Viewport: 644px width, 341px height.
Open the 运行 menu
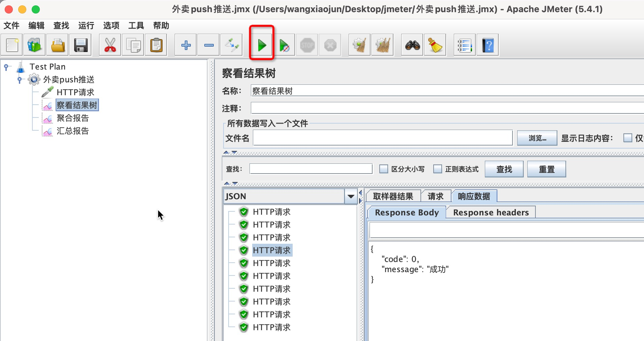point(86,26)
